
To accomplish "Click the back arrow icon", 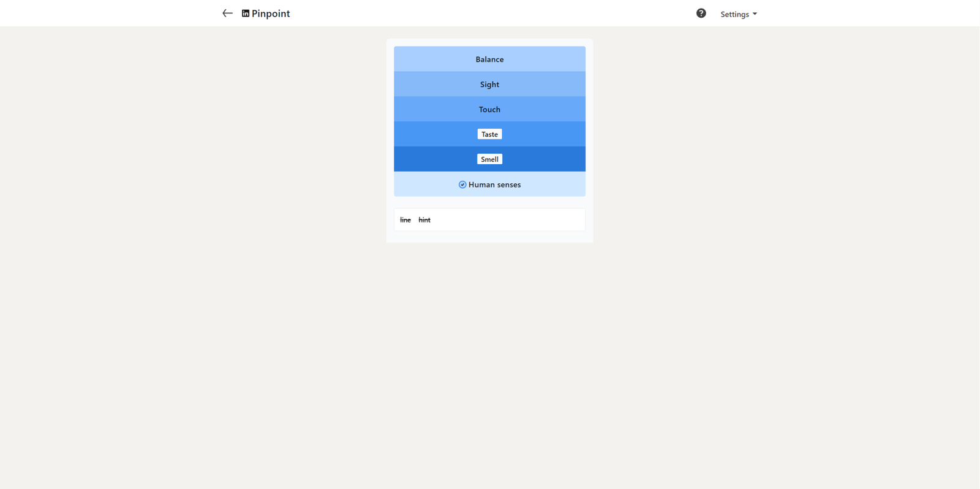I will (x=227, y=13).
